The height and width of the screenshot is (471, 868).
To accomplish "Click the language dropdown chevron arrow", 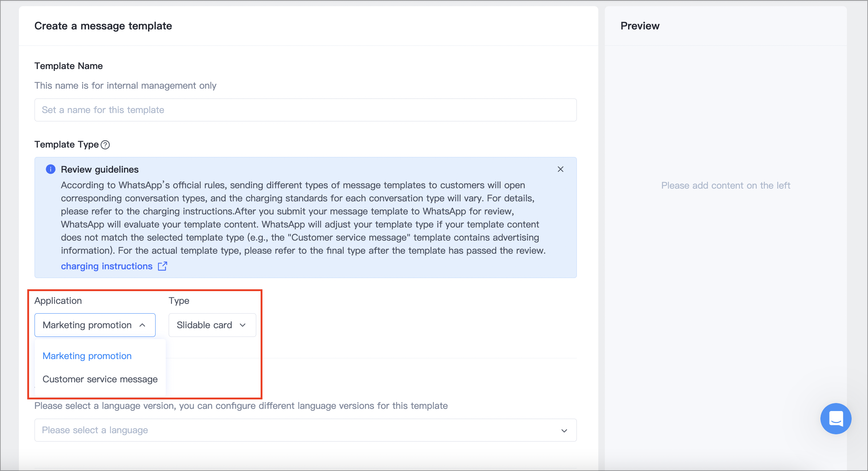I will [x=564, y=431].
